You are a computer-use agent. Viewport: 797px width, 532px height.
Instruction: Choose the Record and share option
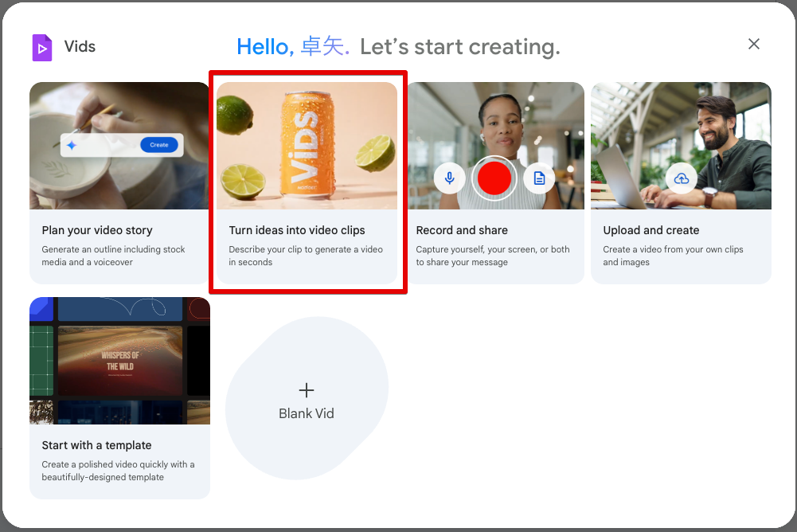[x=462, y=230]
